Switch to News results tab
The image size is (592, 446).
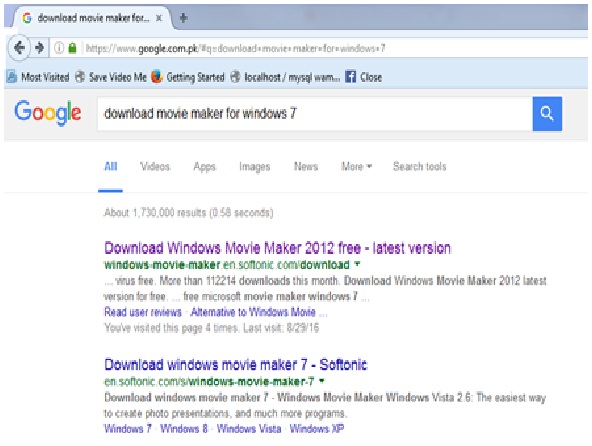point(306,167)
